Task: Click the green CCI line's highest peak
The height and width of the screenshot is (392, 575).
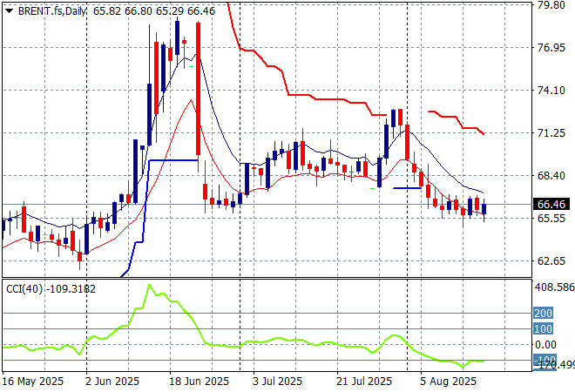Action: click(x=150, y=286)
